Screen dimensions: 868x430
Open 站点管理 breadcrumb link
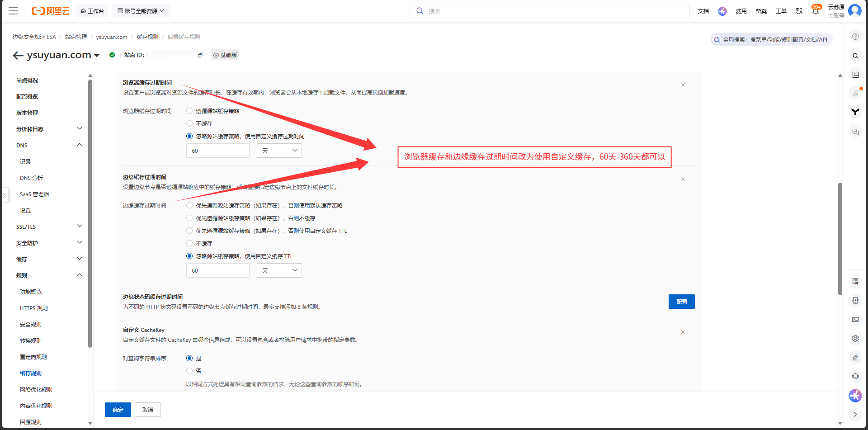coord(76,37)
